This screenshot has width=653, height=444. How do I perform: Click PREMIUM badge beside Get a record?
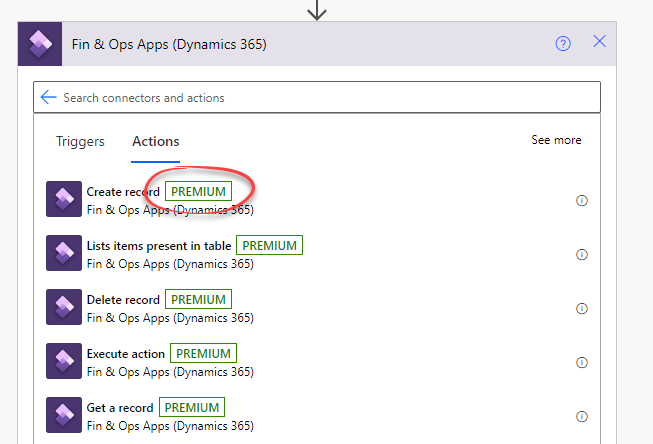click(192, 407)
